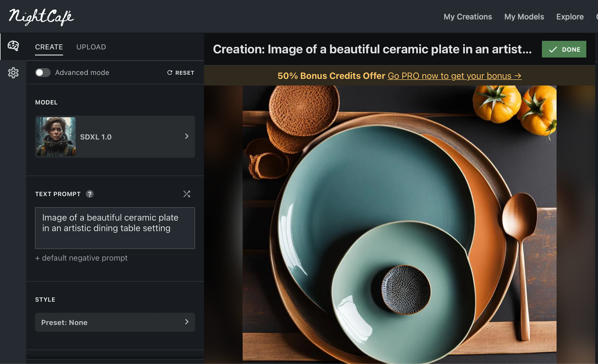Click the Creation title heading
The width and height of the screenshot is (598, 364).
click(x=372, y=49)
